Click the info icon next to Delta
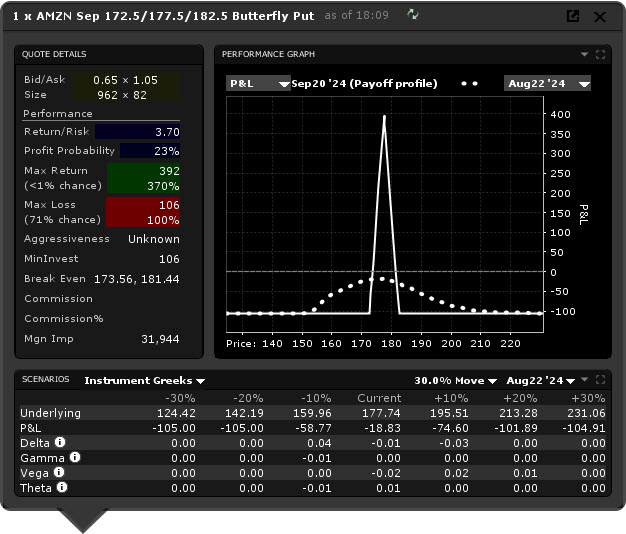Screen dimensions: 626x534 (60, 441)
